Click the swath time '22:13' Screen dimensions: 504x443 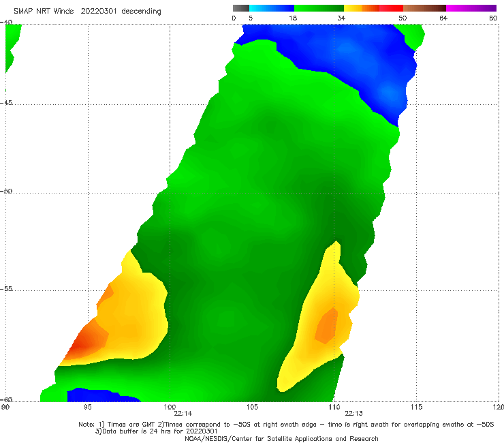click(354, 414)
